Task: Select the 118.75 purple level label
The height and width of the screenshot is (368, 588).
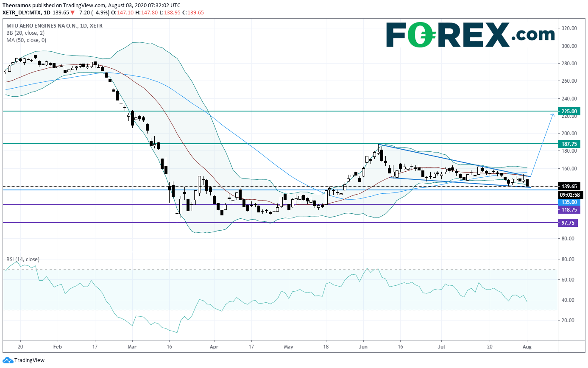Action: point(568,210)
